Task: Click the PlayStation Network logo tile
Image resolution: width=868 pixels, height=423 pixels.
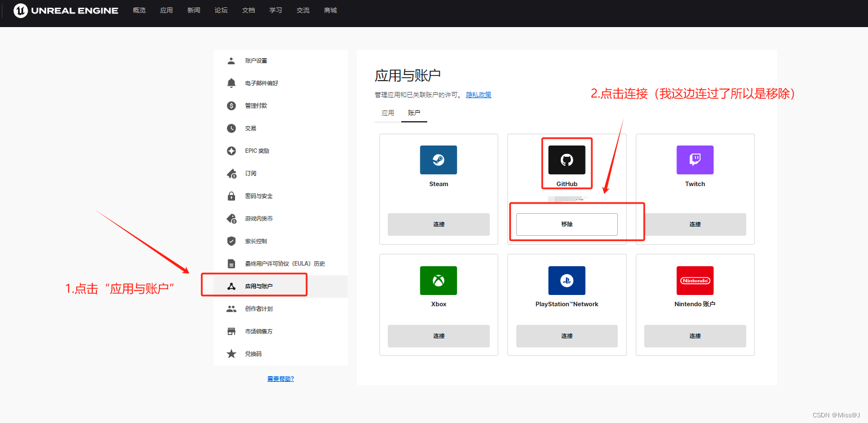Action: click(567, 280)
